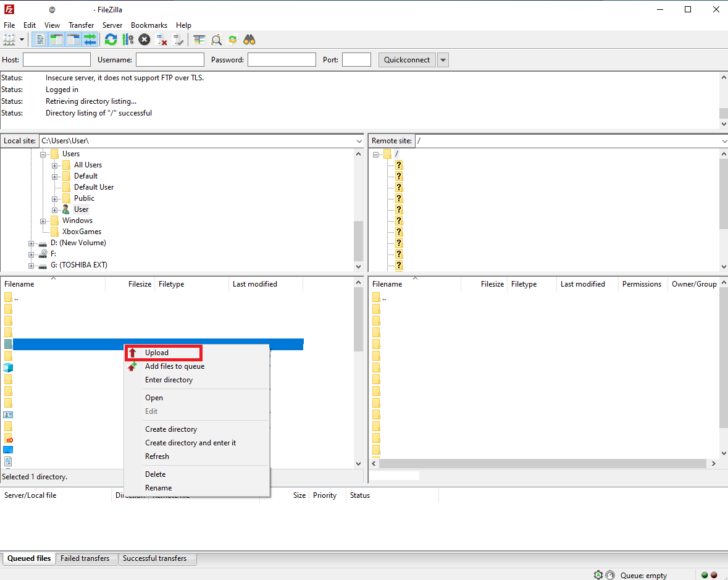Open the Transfer menu

82,25
